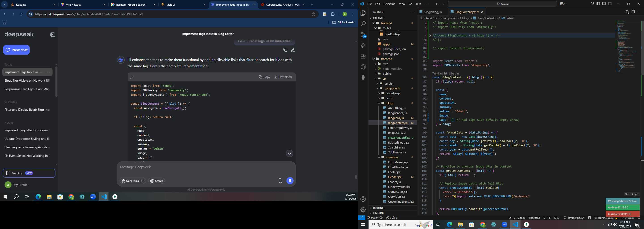
Task: Reload the DeepSeek page in Chrome
Action: [21, 14]
